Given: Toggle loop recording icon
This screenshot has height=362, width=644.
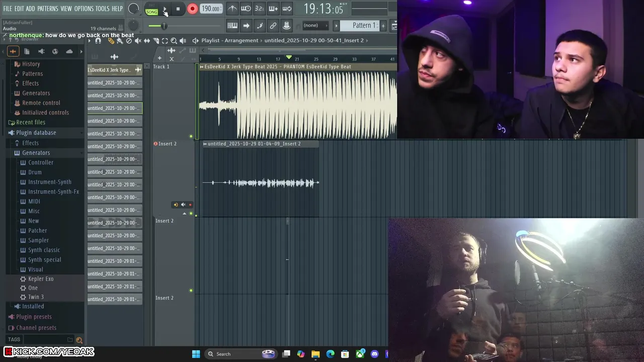Looking at the screenshot, I should (287, 9).
